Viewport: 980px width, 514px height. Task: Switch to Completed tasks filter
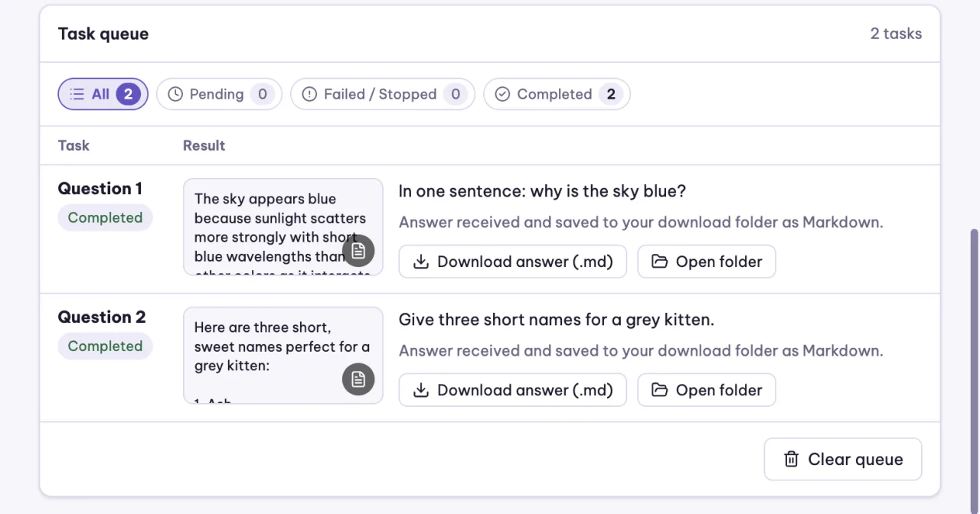point(557,94)
